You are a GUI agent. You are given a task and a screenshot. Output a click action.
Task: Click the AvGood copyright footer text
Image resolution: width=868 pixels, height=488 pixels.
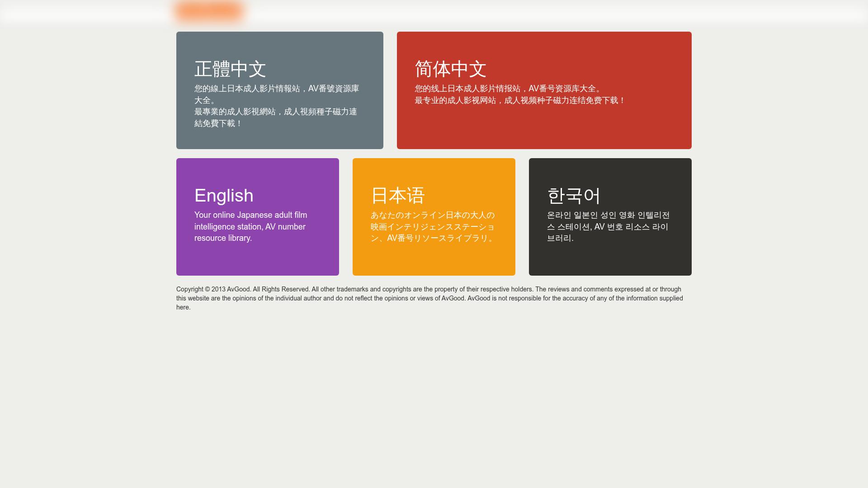point(429,298)
